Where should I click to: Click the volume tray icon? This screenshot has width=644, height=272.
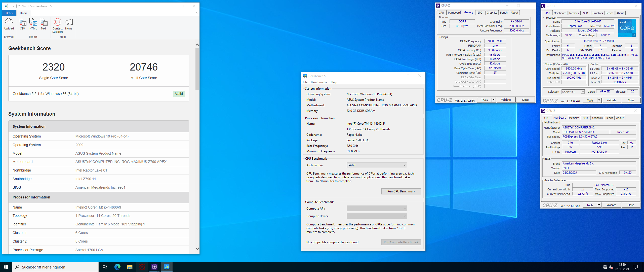coord(611,267)
